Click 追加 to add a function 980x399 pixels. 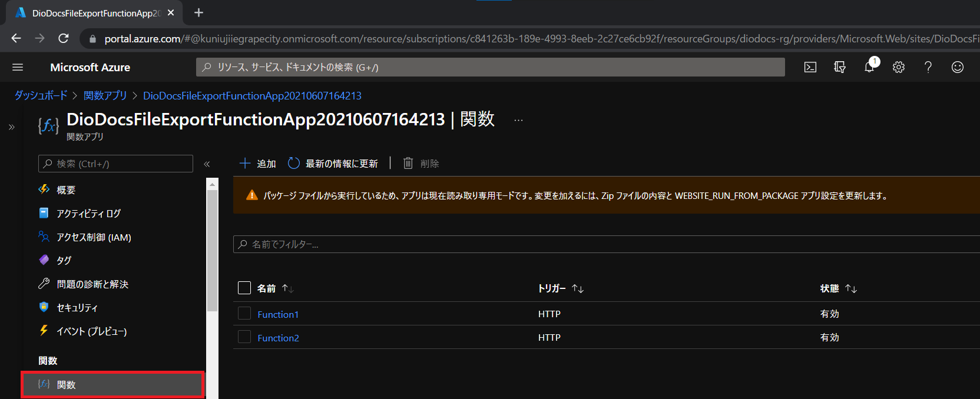258,163
